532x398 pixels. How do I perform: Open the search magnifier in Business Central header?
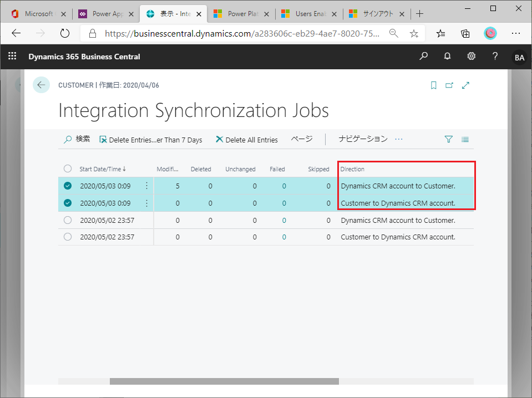coord(423,57)
